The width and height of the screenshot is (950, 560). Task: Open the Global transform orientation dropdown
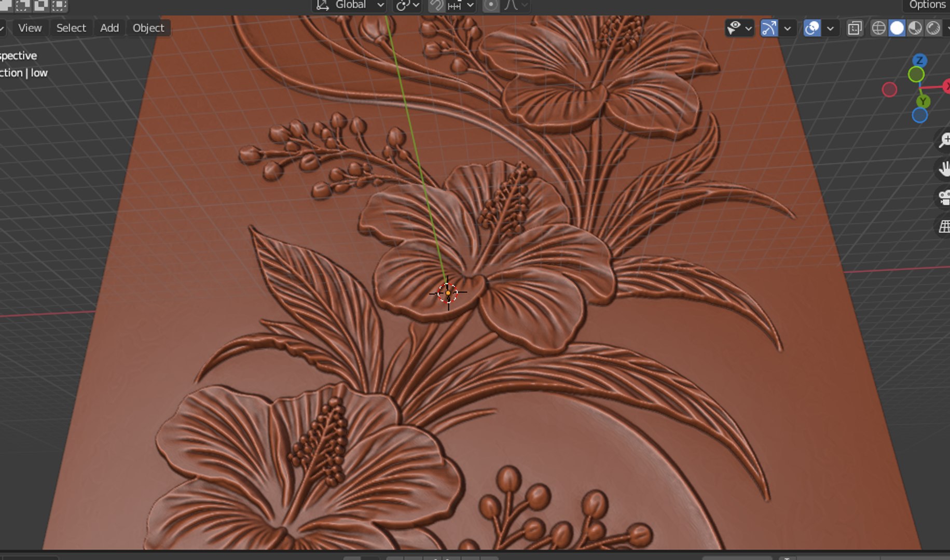(x=350, y=5)
